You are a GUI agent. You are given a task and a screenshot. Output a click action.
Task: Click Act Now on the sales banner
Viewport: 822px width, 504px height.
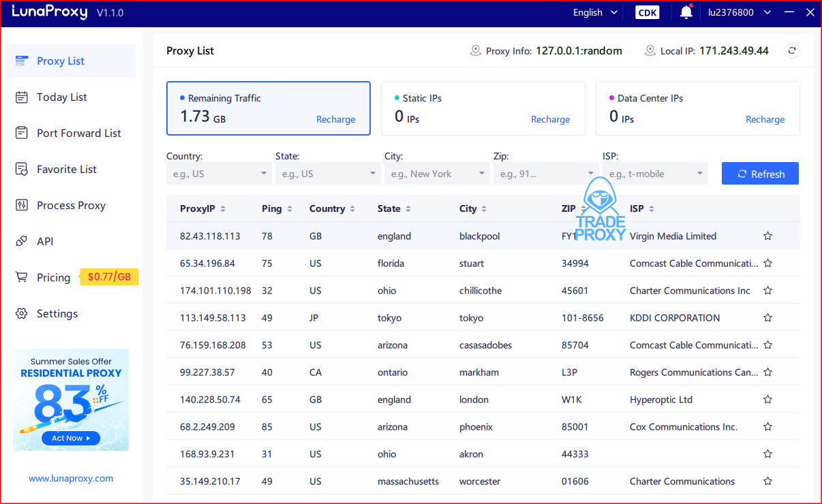click(x=71, y=438)
